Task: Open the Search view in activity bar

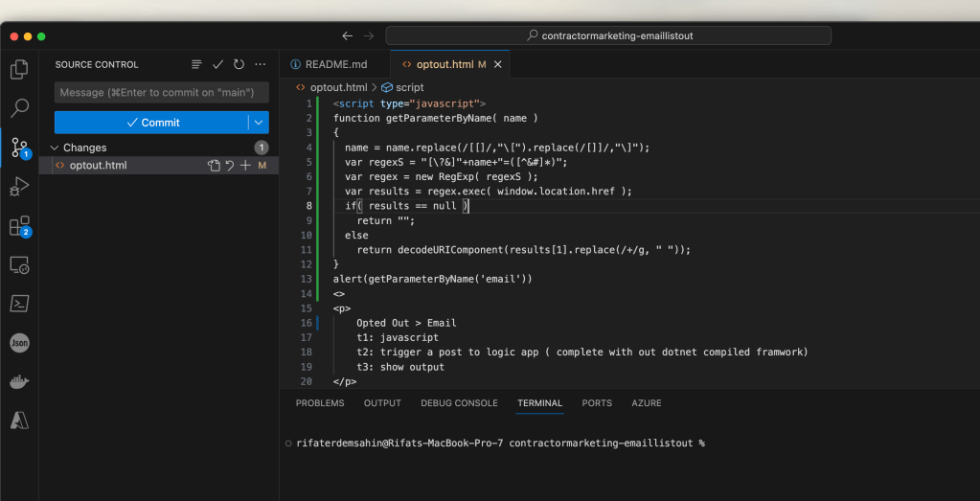Action: point(19,108)
